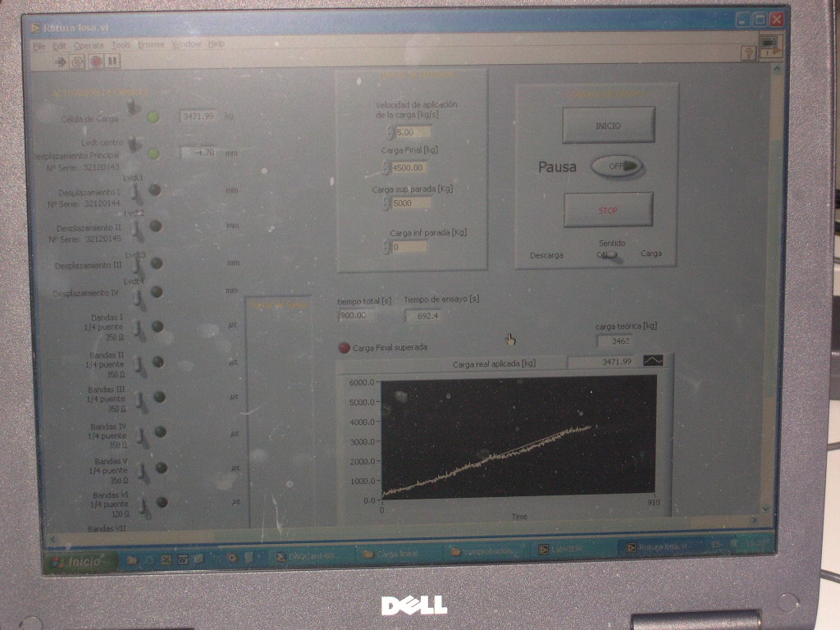Switch to LabVIEW taskbar window

[573, 549]
